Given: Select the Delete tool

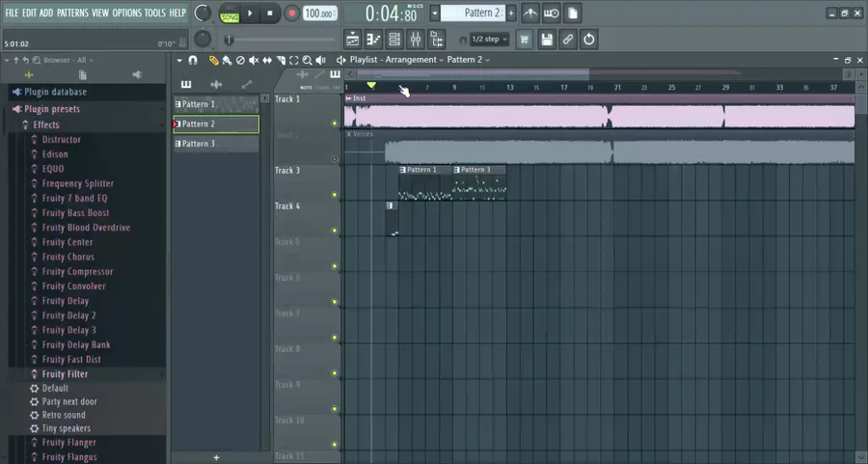Looking at the screenshot, I should point(240,60).
